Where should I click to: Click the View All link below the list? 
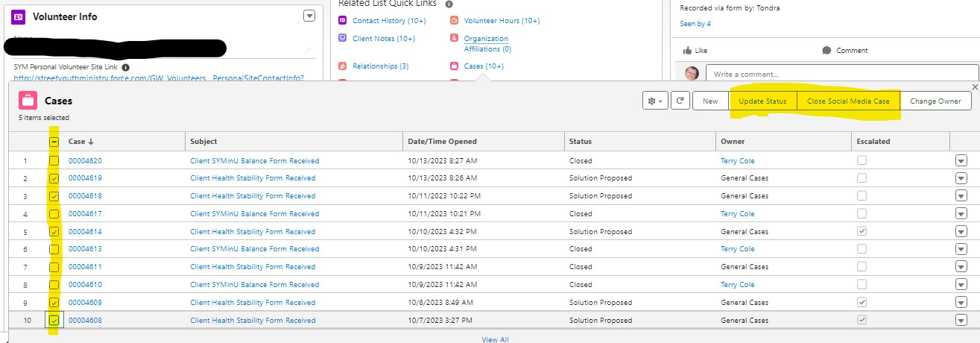point(495,339)
